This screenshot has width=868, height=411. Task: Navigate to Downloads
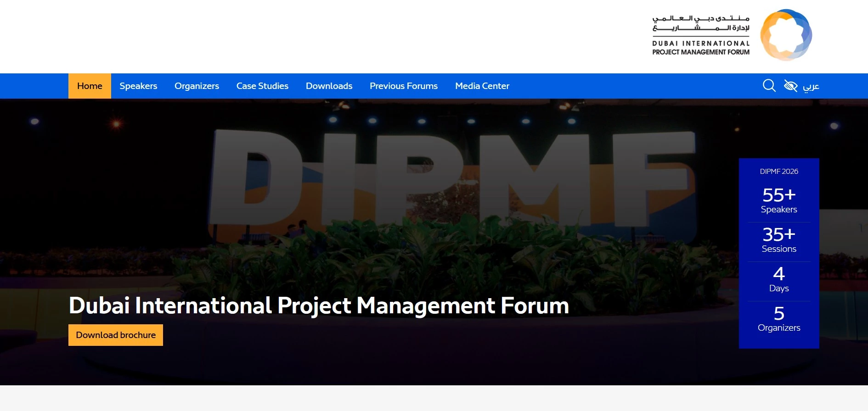point(329,86)
